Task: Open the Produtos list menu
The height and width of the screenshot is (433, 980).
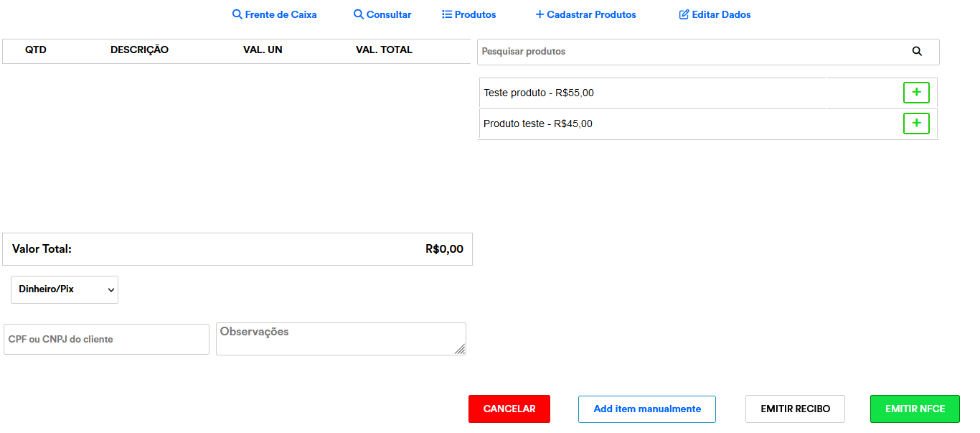Action: (468, 14)
